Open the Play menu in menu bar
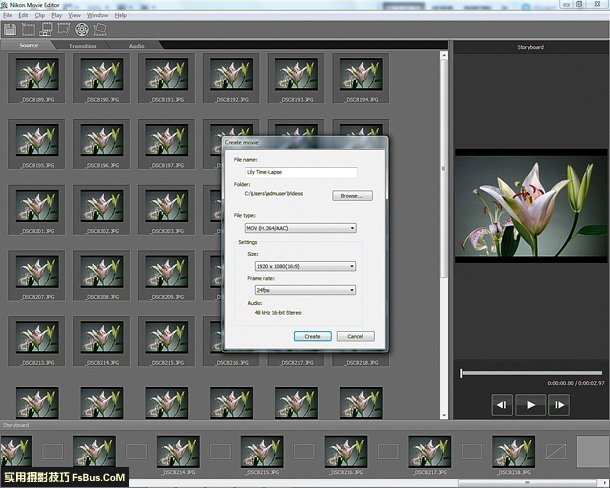The image size is (610, 488). point(57,16)
